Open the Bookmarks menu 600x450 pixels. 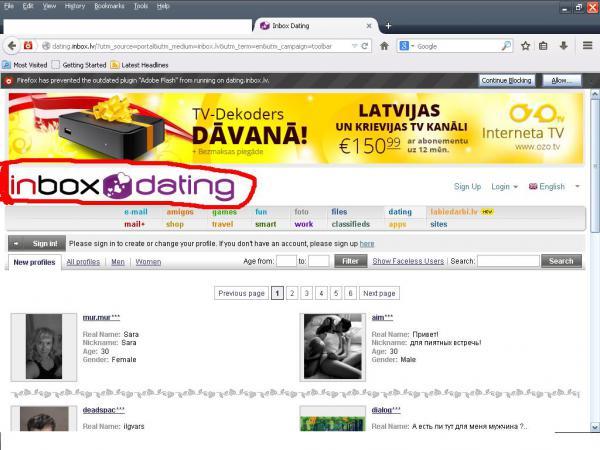click(x=109, y=6)
